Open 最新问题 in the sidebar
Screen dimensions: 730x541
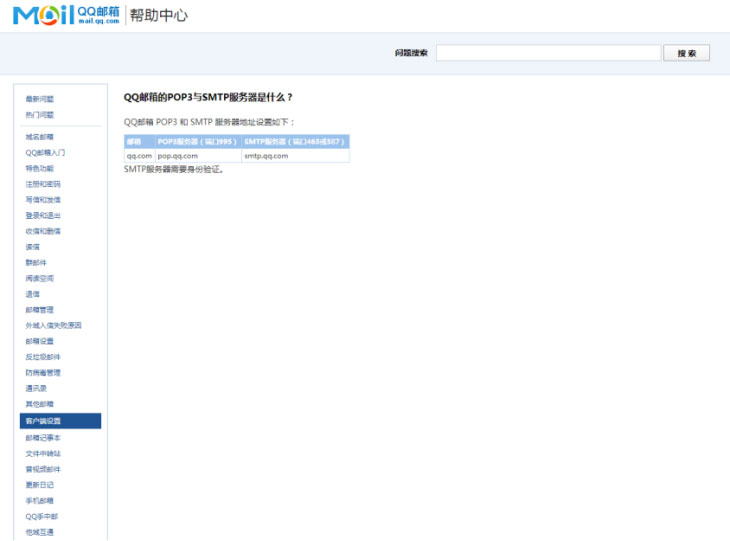click(x=40, y=99)
